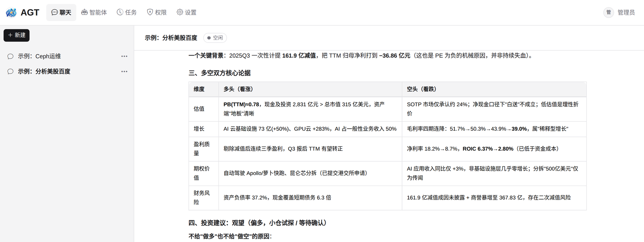Switch to the 智能体 tab
644x242 pixels.
94,13
